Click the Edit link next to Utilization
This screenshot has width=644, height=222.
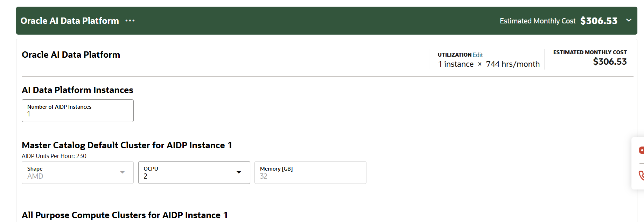tap(477, 55)
